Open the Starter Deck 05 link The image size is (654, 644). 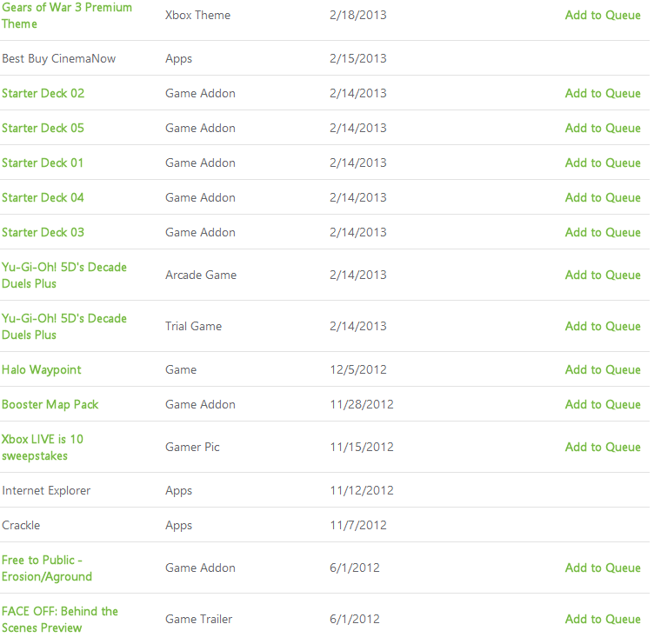(43, 128)
